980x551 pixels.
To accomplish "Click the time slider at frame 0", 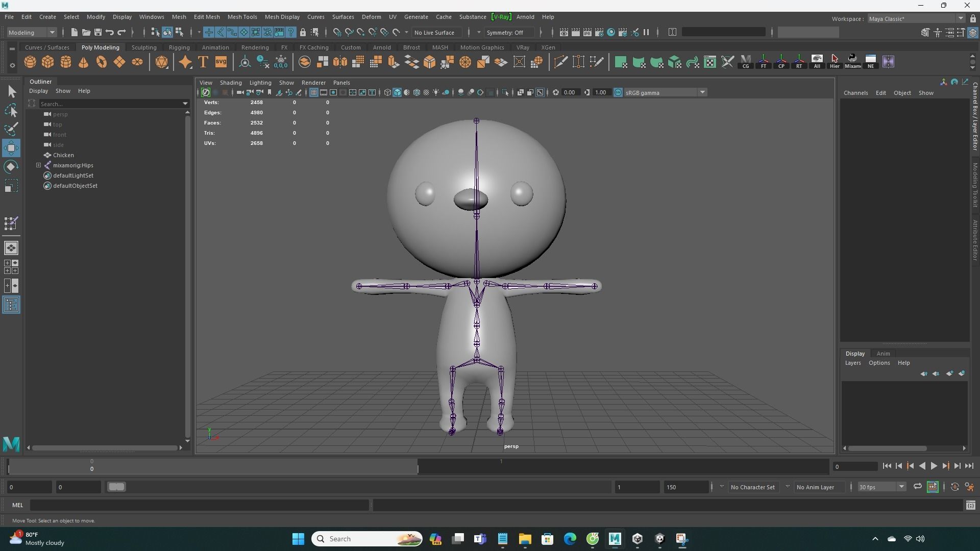I will [x=92, y=466].
